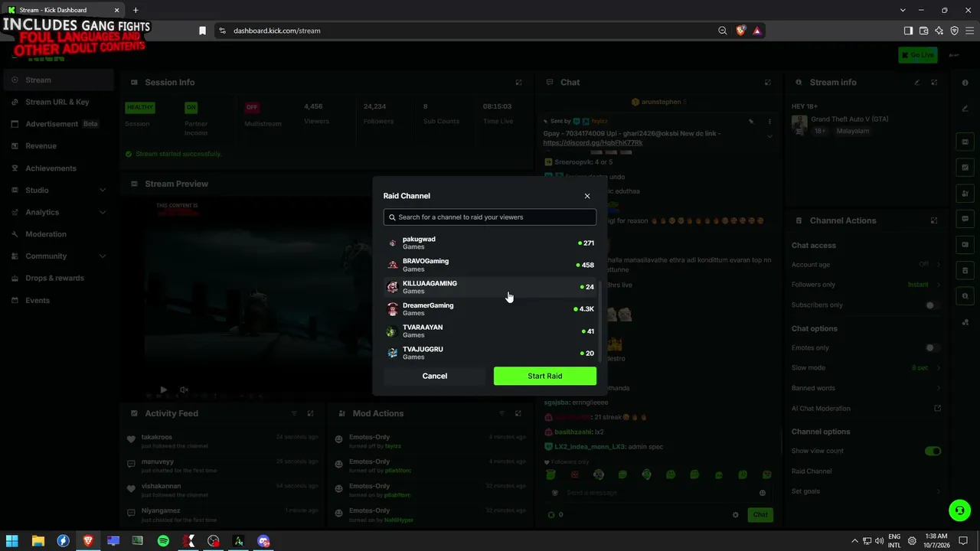Click the Start Raid button

[545, 376]
